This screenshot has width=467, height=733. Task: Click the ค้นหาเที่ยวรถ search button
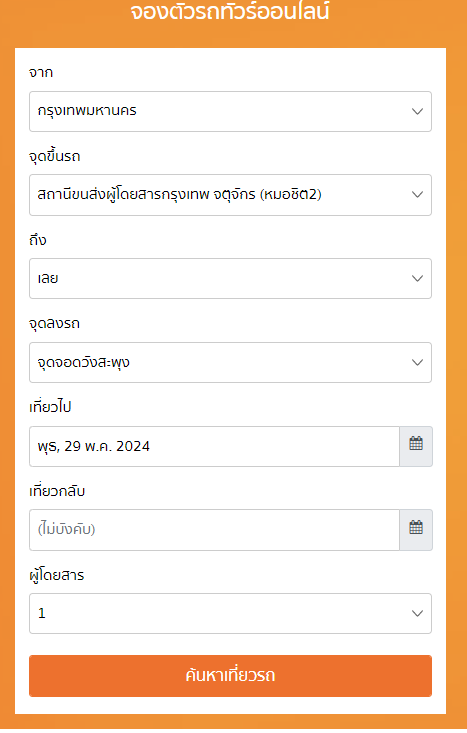pos(230,676)
